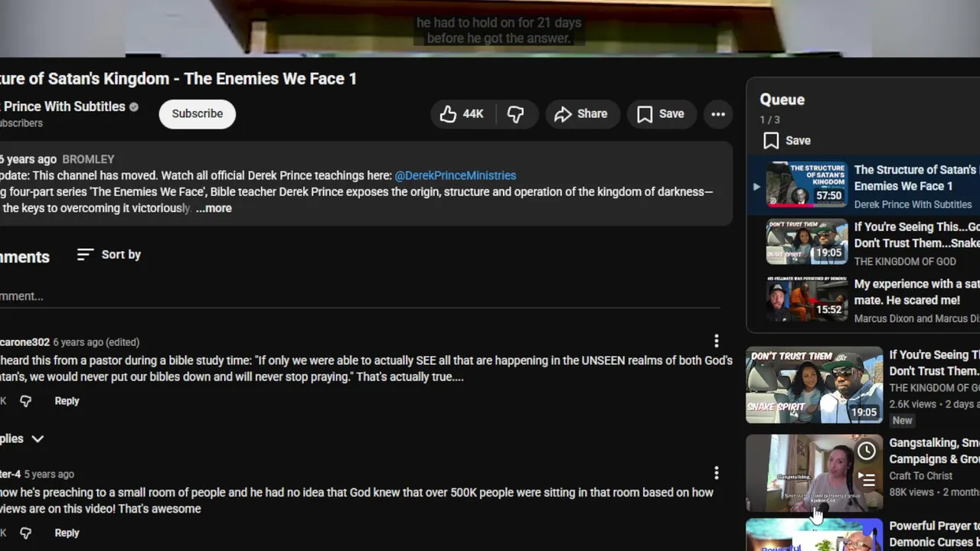Viewport: 980px width, 551px height.
Task: Click the Queue header title
Action: pyautogui.click(x=782, y=99)
